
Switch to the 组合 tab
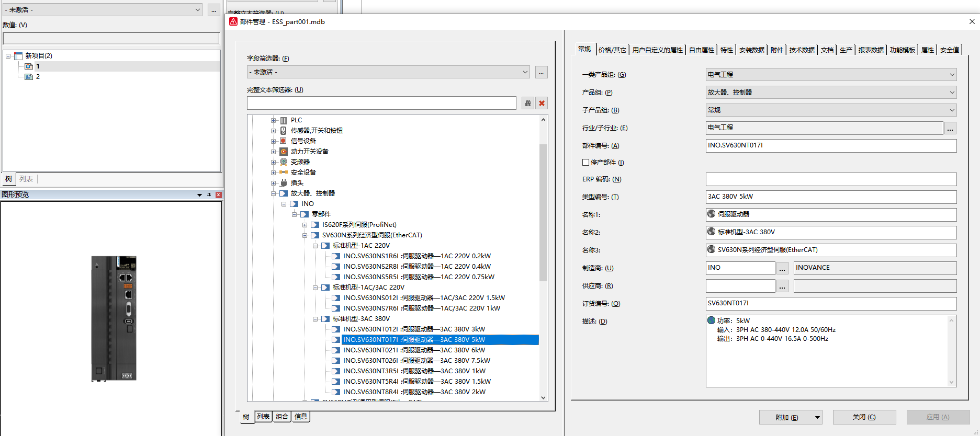[282, 417]
